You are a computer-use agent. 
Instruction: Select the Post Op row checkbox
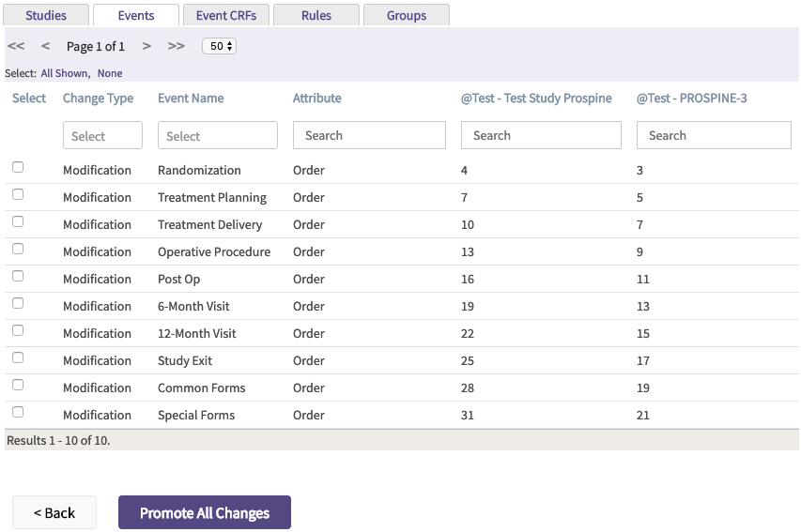tap(18, 276)
